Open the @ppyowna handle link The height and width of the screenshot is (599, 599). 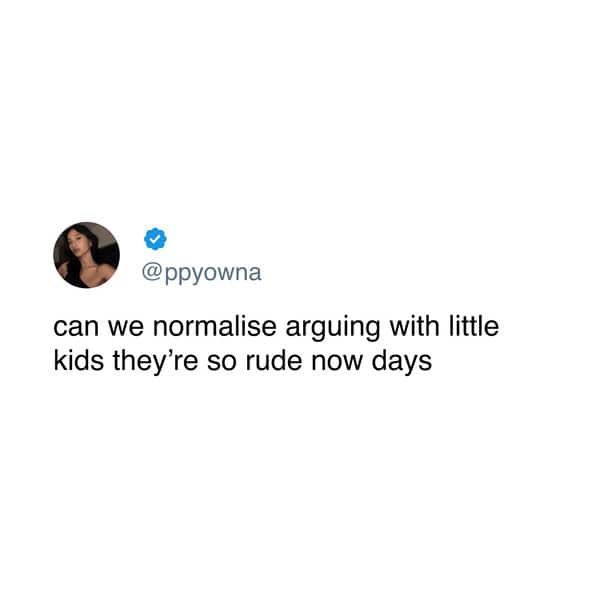[x=202, y=274]
